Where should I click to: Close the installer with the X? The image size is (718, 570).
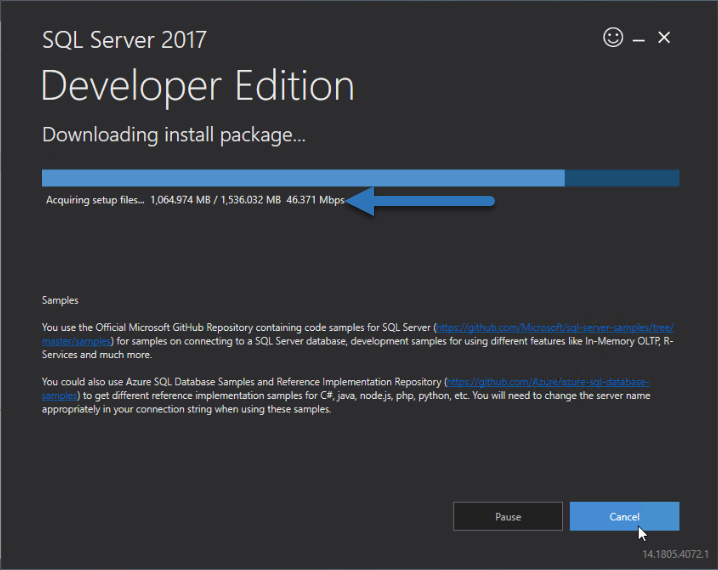(664, 37)
